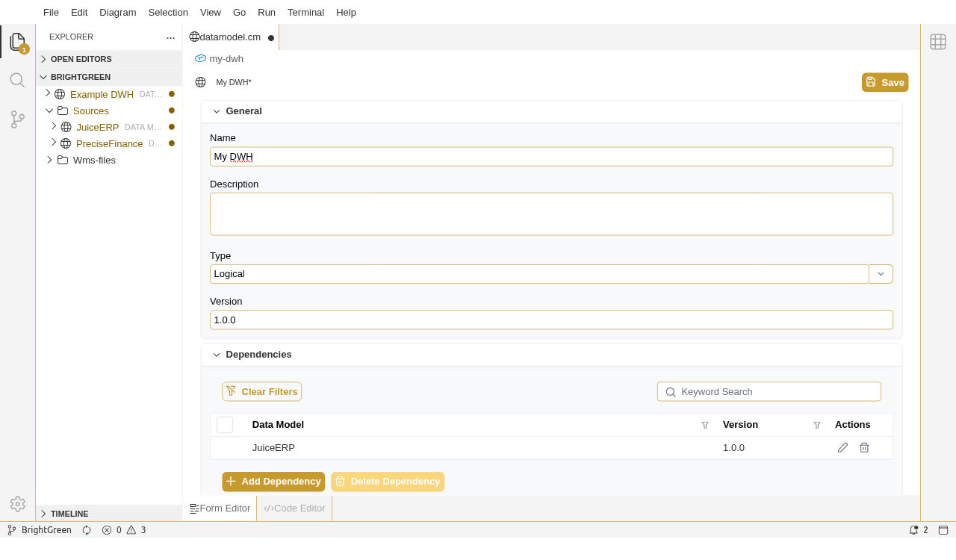This screenshot has width=956, height=560.
Task: Click the Save button
Action: (885, 82)
